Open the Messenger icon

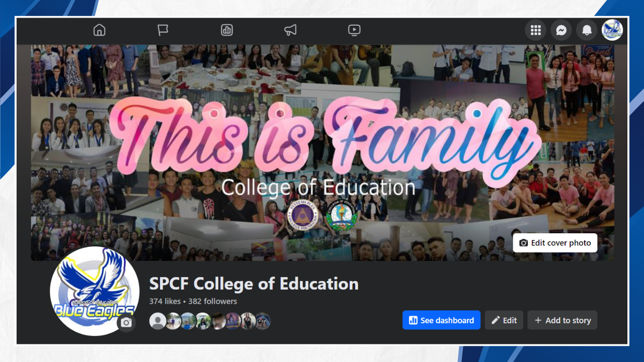pyautogui.click(x=561, y=30)
